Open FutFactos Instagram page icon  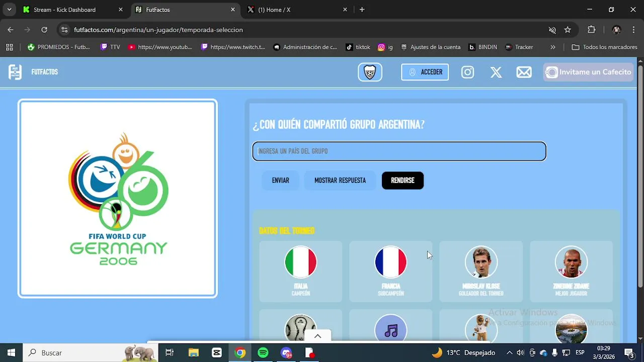(468, 72)
